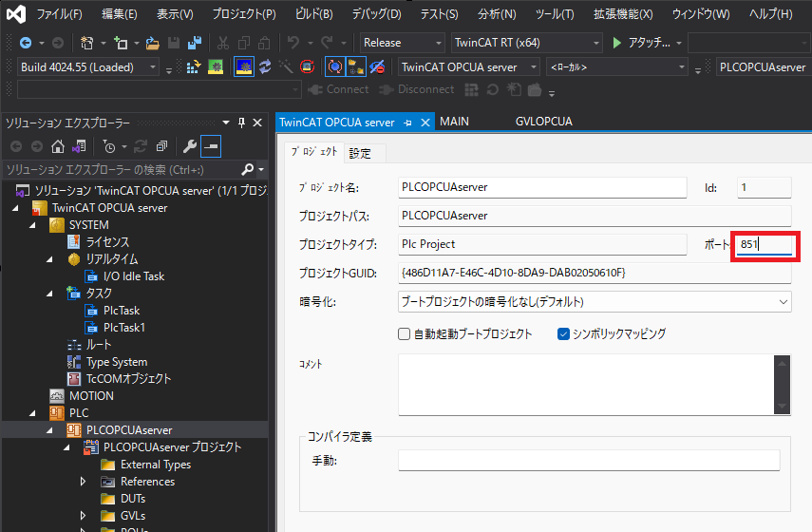Expand the References folder node
Viewport: 812px width, 532px height.
pyautogui.click(x=83, y=482)
